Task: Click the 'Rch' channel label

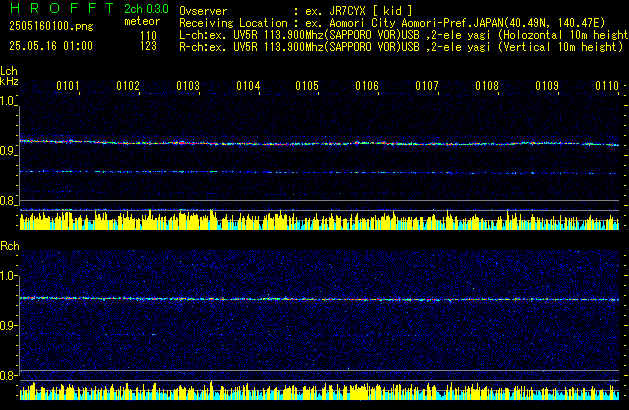Action: point(10,246)
